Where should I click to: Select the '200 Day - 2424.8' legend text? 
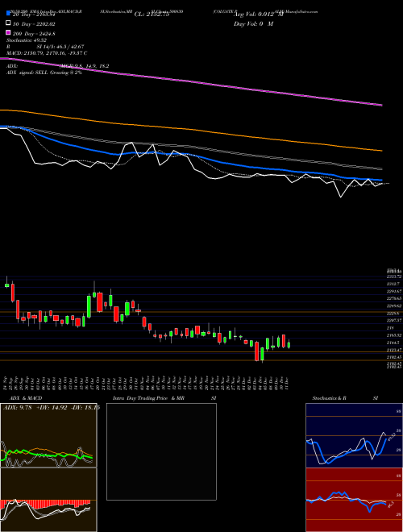tap(34, 34)
